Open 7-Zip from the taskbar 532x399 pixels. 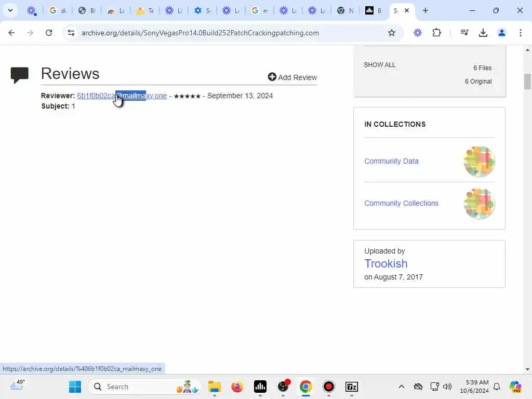(x=352, y=387)
